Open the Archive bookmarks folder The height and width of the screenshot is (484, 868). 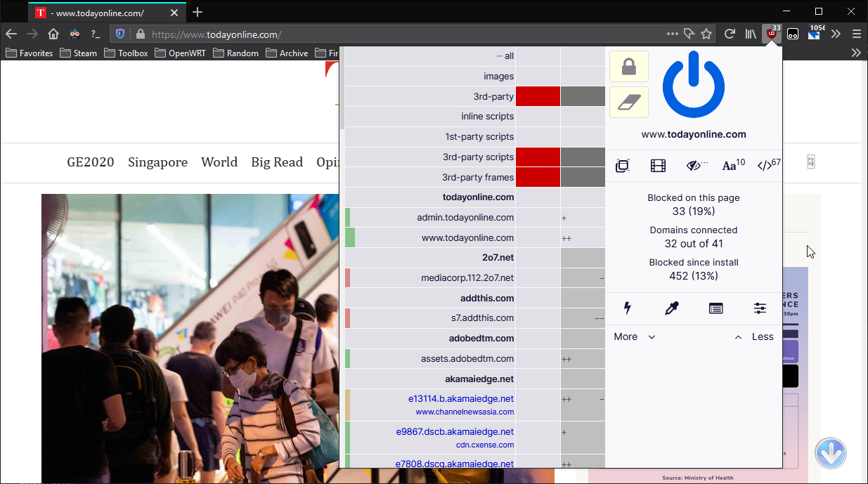click(287, 53)
